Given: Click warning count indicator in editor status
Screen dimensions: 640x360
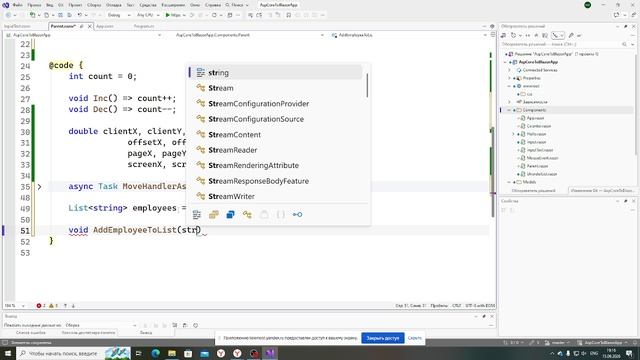Looking at the screenshot, I should coord(53,306).
